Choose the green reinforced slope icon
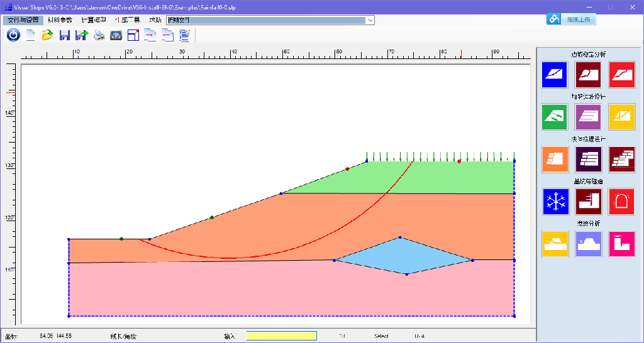This screenshot has width=644, height=343. 555,117
